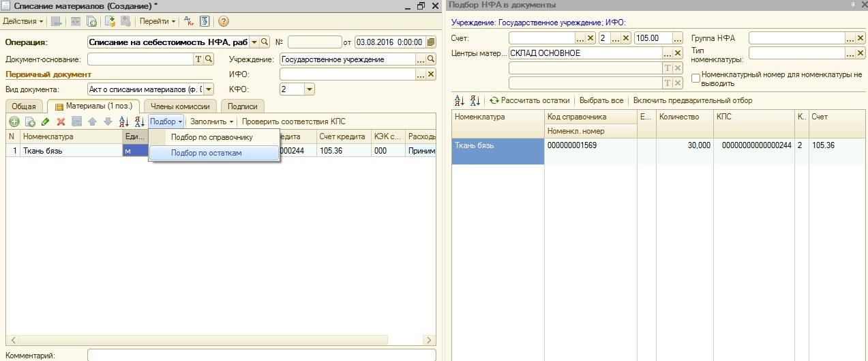Click ellipsis button of СКЛАД ОСНОВНОЕ field

[x=668, y=53]
